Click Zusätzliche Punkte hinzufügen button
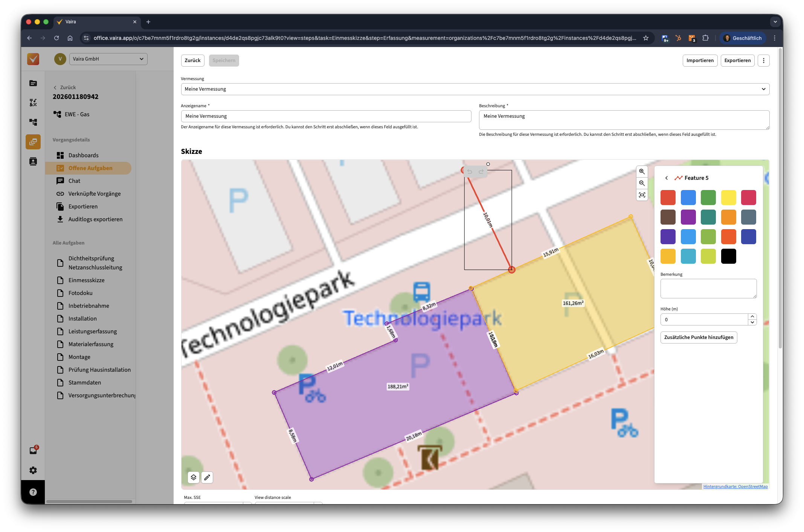Viewport: 804px width, 532px height. point(699,337)
